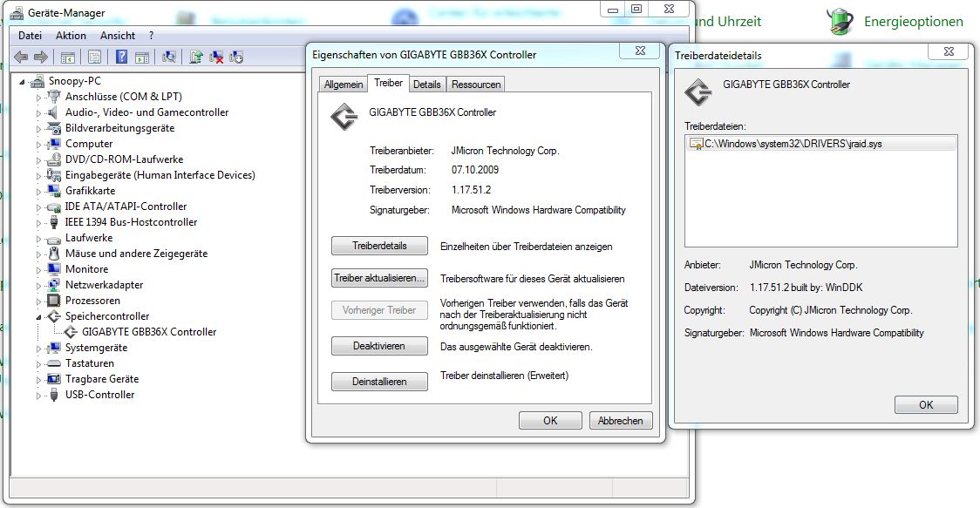980x508 pixels.
Task: Expand Anschlüsse (COM & LPT) node
Action: [x=38, y=98]
